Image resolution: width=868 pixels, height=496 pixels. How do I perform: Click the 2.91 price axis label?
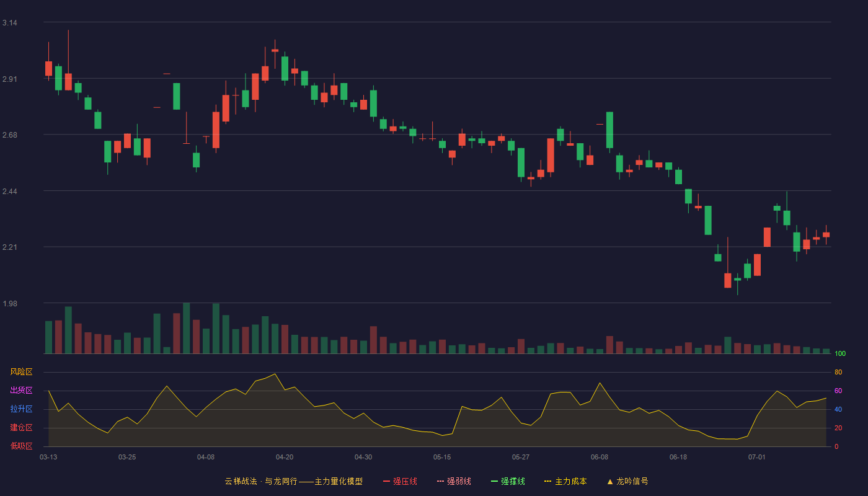10,79
